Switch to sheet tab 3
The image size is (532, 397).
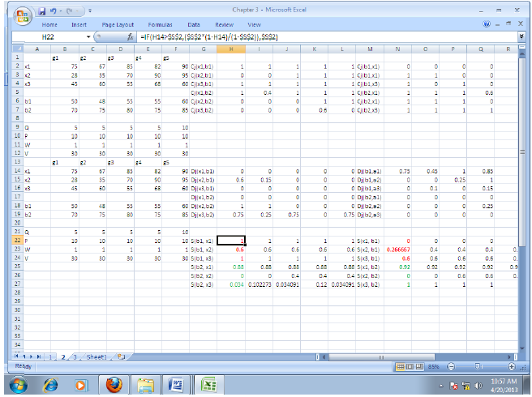point(74,356)
